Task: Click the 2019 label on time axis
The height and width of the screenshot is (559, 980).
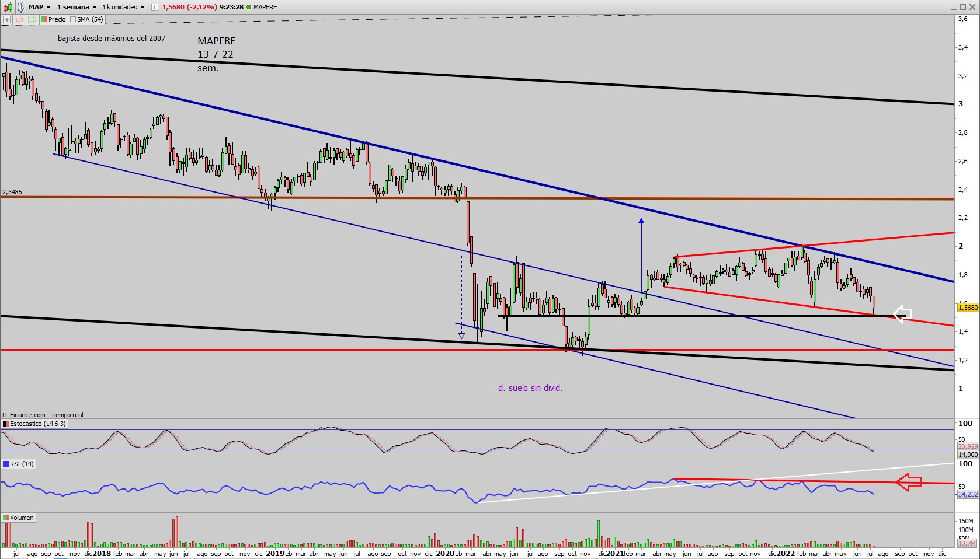Action: (274, 554)
